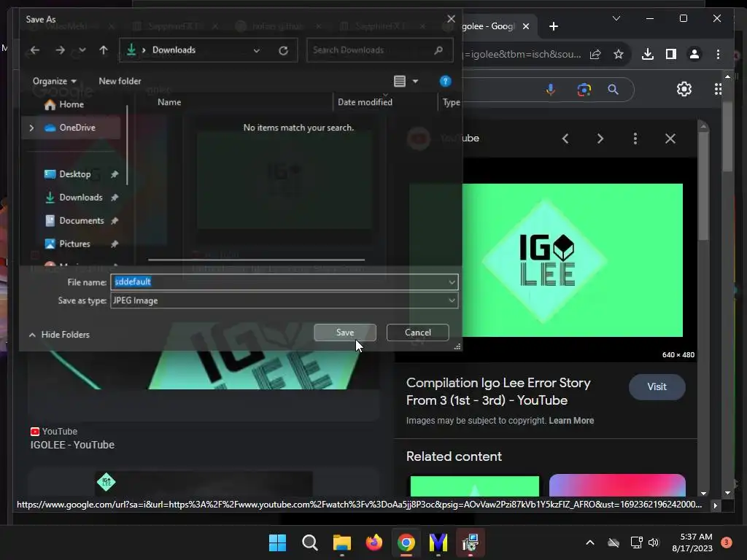Open Windows taskbar search
The width and height of the screenshot is (747, 560).
(309, 542)
